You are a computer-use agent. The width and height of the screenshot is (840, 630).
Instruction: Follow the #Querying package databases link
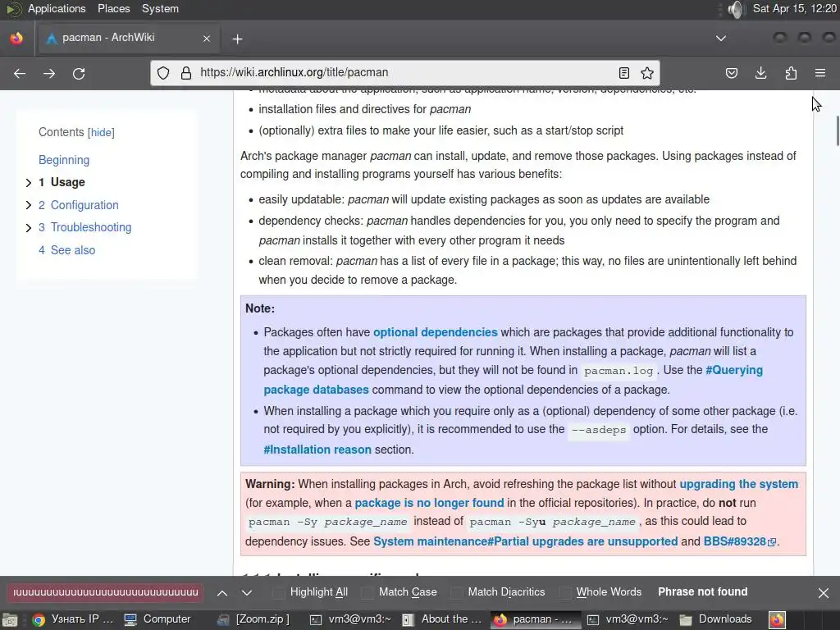point(734,370)
